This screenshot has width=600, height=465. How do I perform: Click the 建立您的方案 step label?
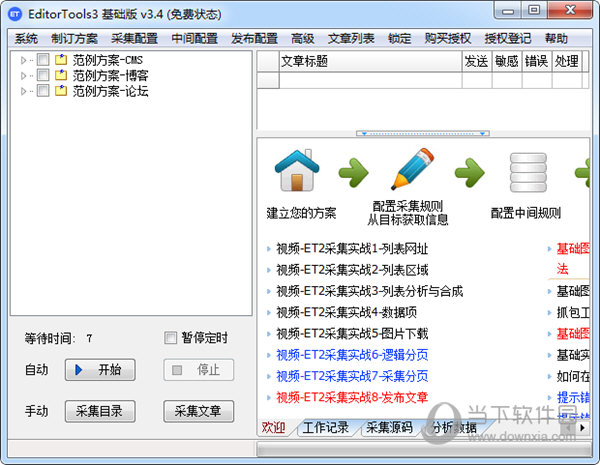point(302,213)
